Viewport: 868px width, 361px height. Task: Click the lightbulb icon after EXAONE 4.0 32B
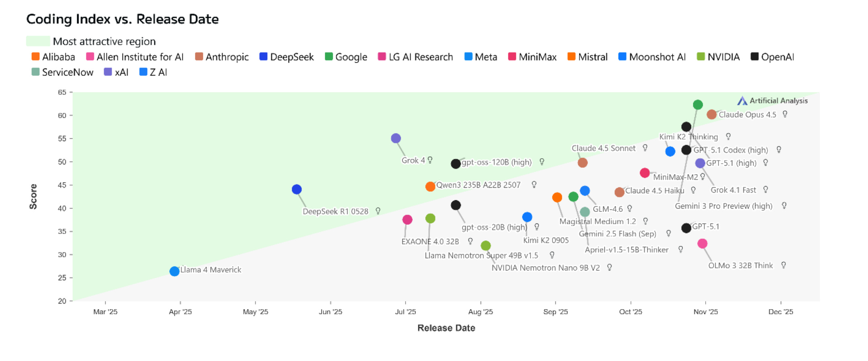470,241
